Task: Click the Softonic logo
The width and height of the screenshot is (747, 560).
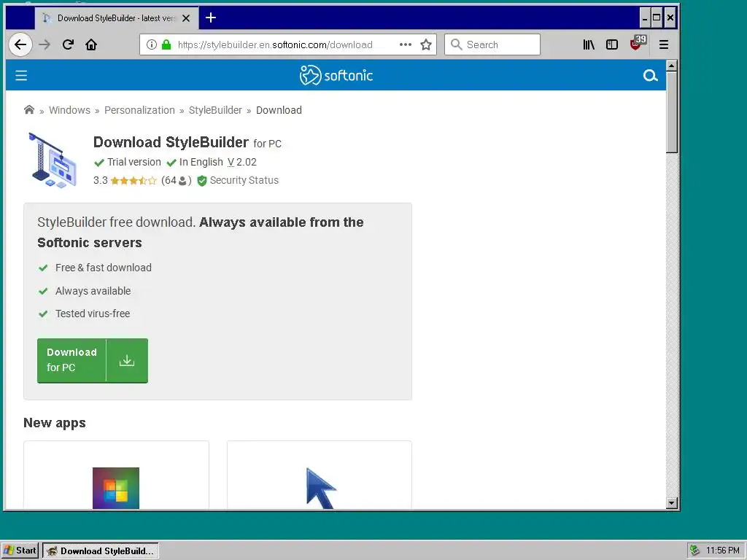Action: point(336,75)
